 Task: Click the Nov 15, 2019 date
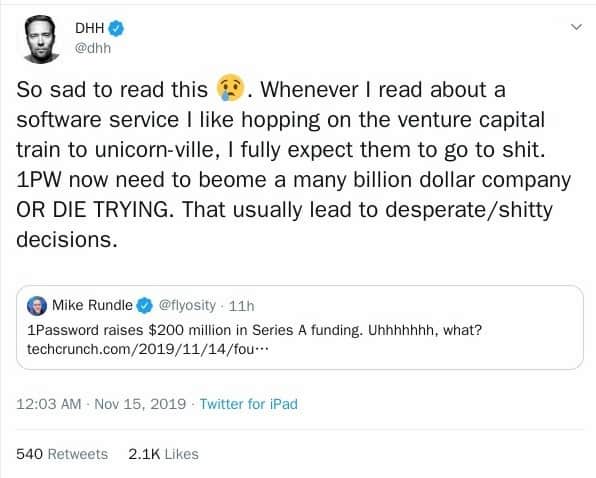[140, 404]
